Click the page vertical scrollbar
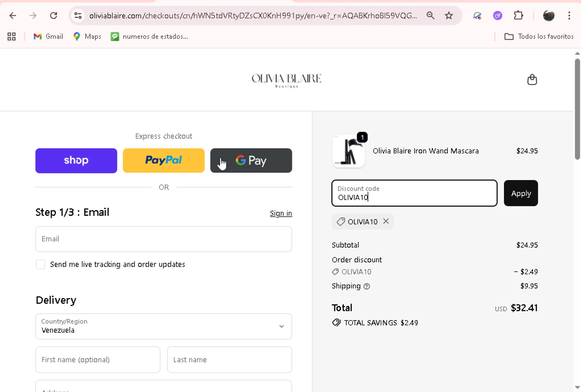 pos(577,109)
